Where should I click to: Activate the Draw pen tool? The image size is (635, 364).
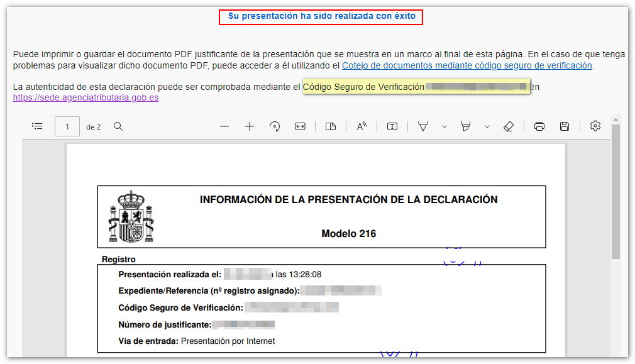tap(423, 126)
